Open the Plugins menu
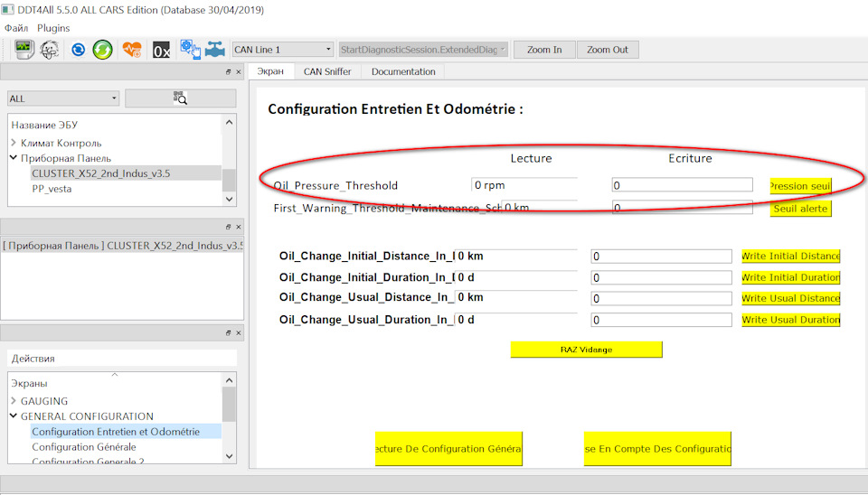Image resolution: width=868 pixels, height=495 pixels. 53,28
